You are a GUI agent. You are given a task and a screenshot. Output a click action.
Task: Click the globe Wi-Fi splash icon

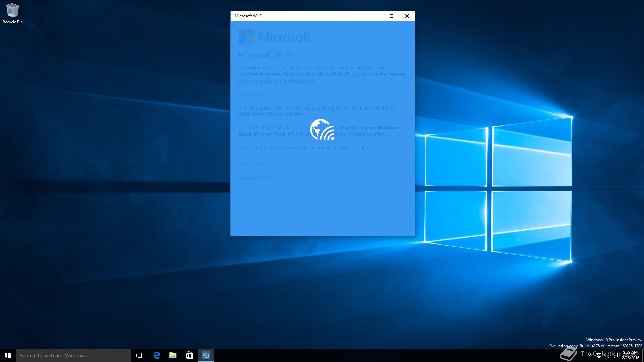[x=322, y=129]
